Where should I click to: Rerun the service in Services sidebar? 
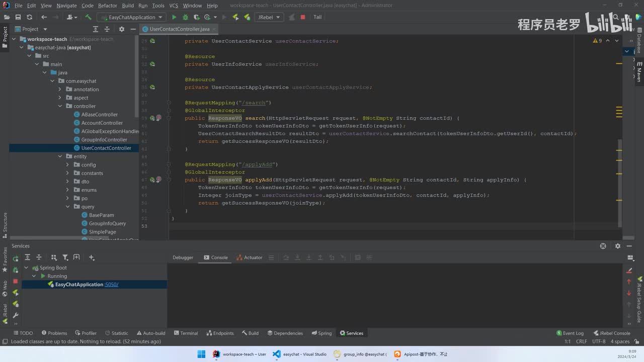(16, 258)
